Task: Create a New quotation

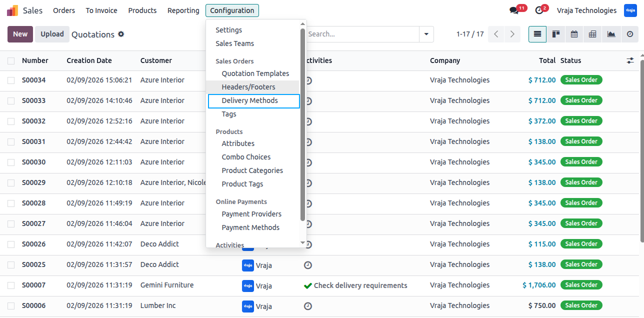Action: [20, 34]
